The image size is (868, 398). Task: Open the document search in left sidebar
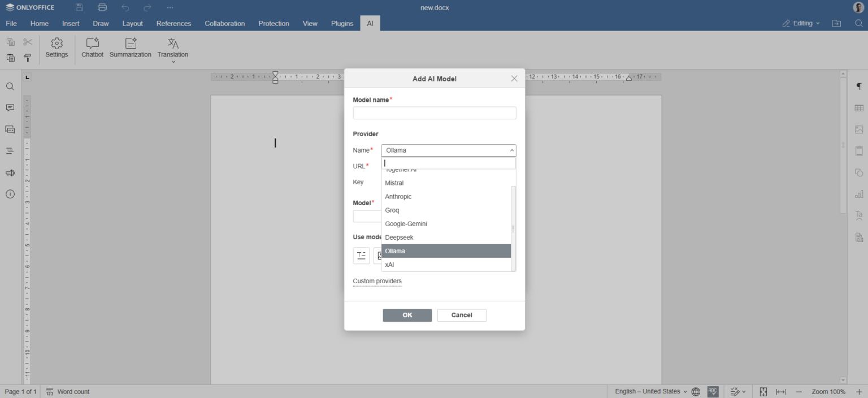coord(10,86)
